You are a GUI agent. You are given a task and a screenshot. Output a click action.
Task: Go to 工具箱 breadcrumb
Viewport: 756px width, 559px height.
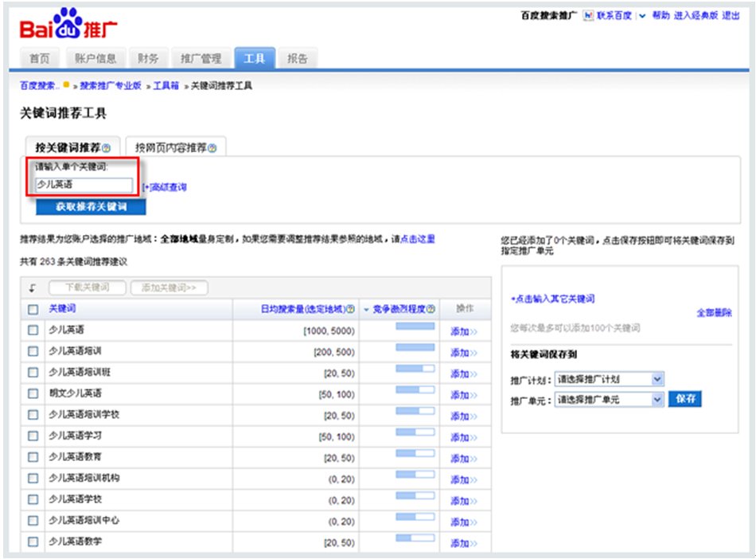(x=166, y=85)
